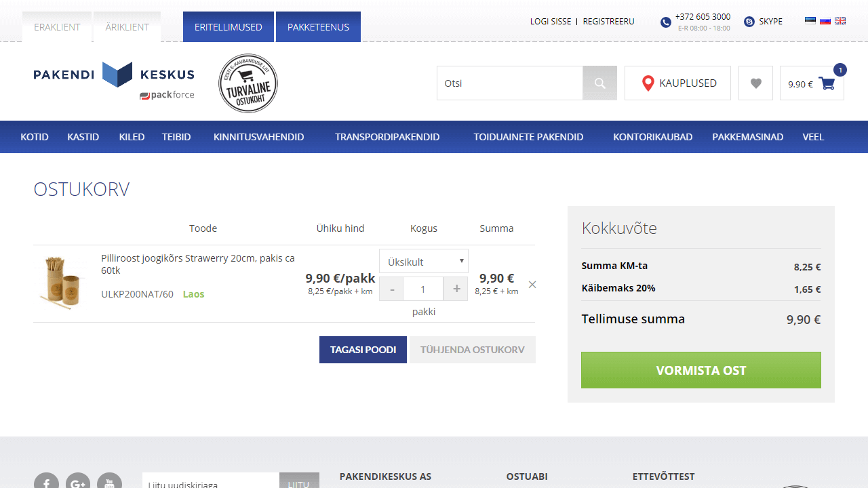Remove the straw product with X

point(532,285)
